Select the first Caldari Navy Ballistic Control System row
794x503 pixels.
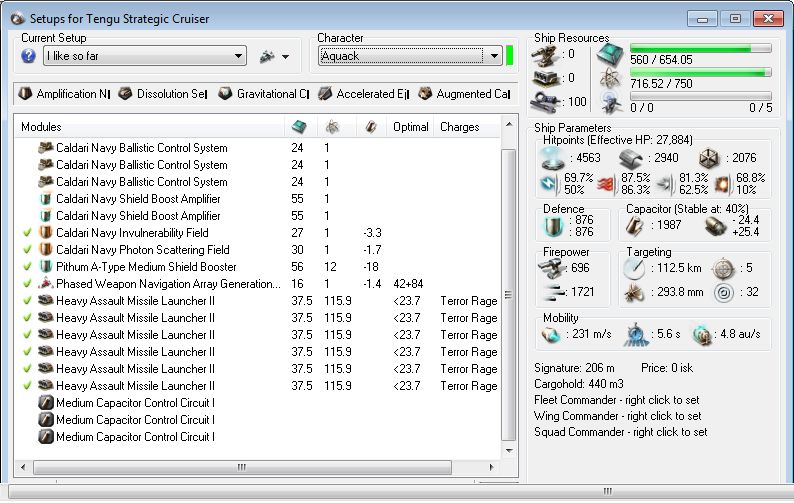coord(258,147)
